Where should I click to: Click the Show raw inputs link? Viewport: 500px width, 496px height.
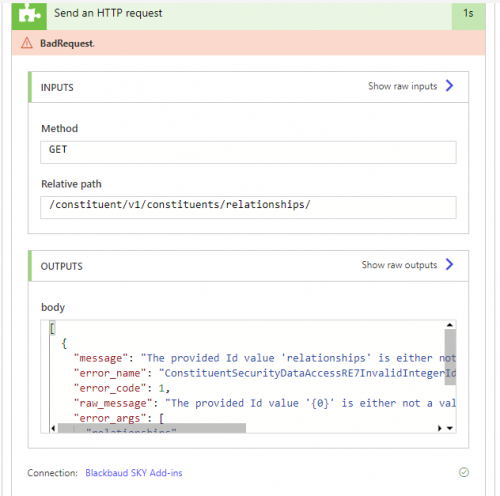pos(402,86)
